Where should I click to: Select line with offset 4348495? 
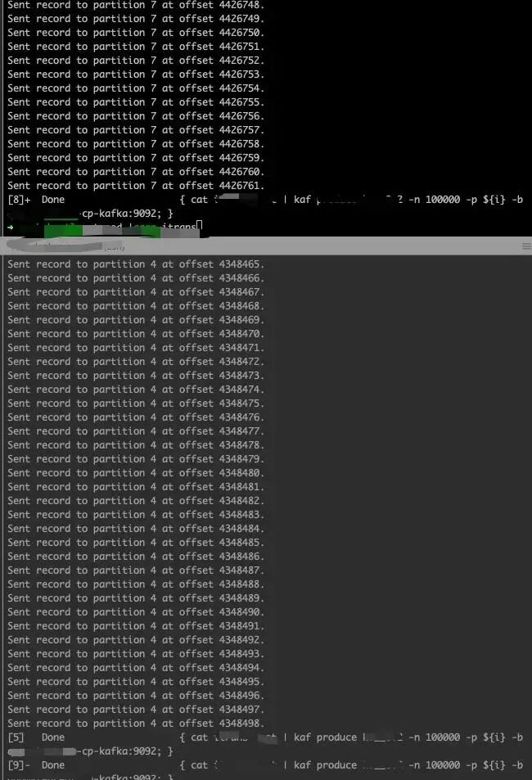[x=136, y=683]
